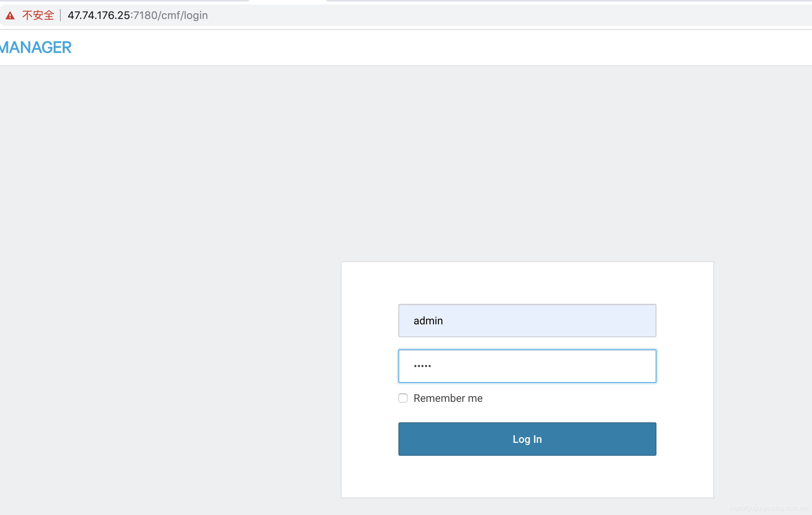Image resolution: width=812 pixels, height=515 pixels.
Task: Click empty space right of URL text
Action: coord(493,16)
